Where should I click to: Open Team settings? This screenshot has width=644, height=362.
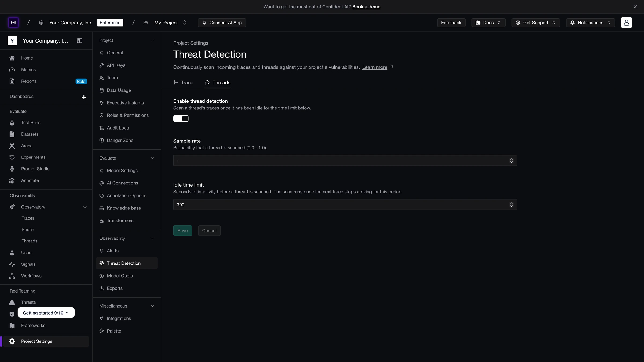[127, 78]
